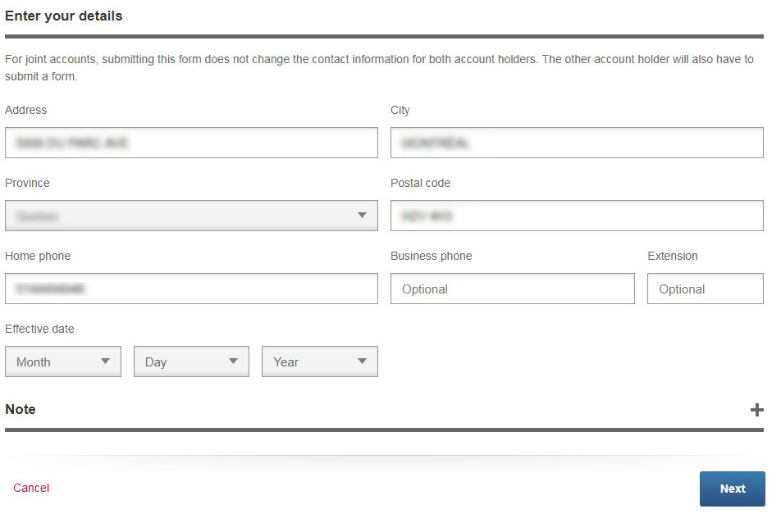Click the Province field label
The height and width of the screenshot is (532, 781).
coord(27,183)
